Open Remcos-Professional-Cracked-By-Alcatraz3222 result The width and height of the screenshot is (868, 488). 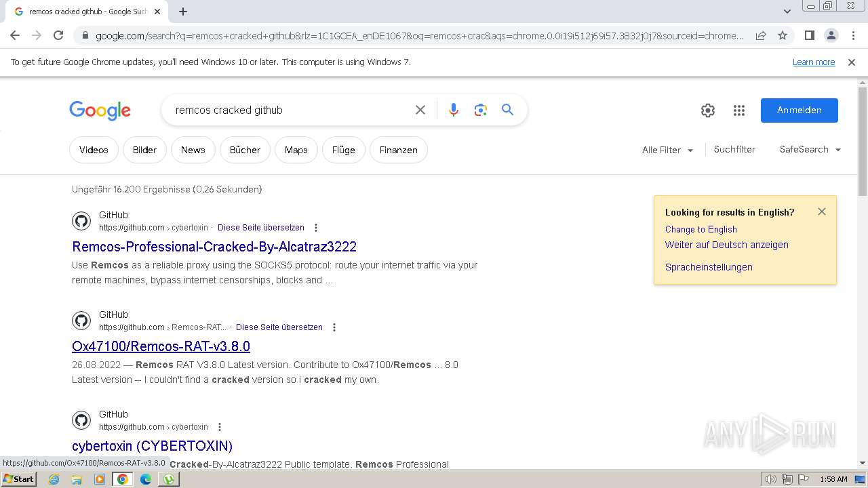214,247
